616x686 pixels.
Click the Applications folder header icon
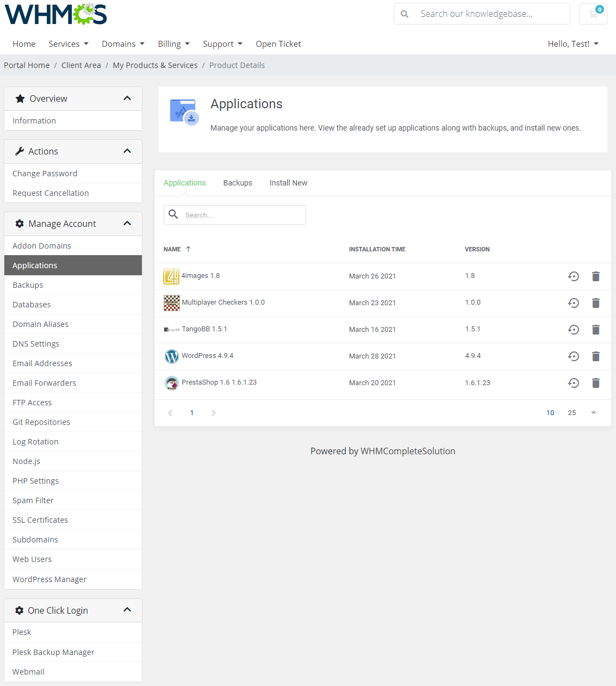click(x=184, y=112)
